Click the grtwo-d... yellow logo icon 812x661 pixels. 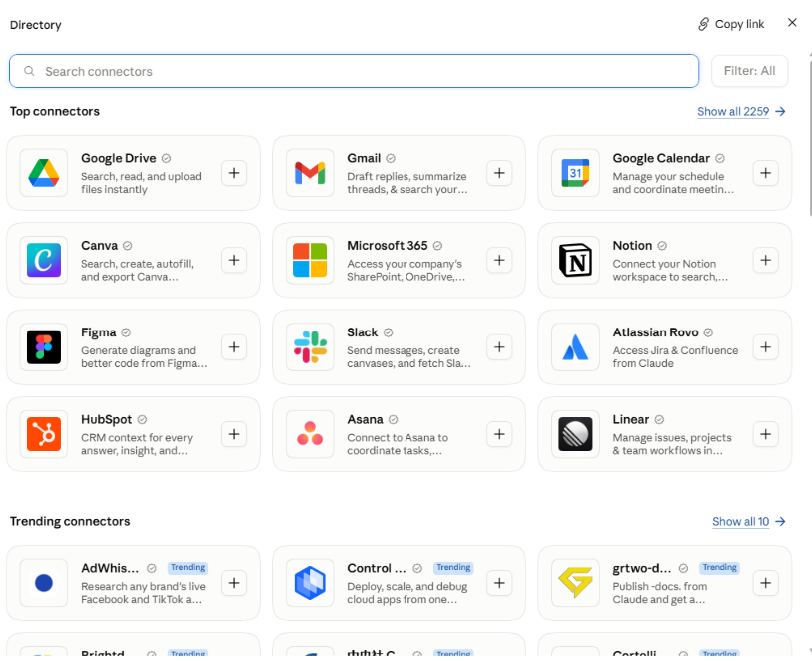[575, 583]
